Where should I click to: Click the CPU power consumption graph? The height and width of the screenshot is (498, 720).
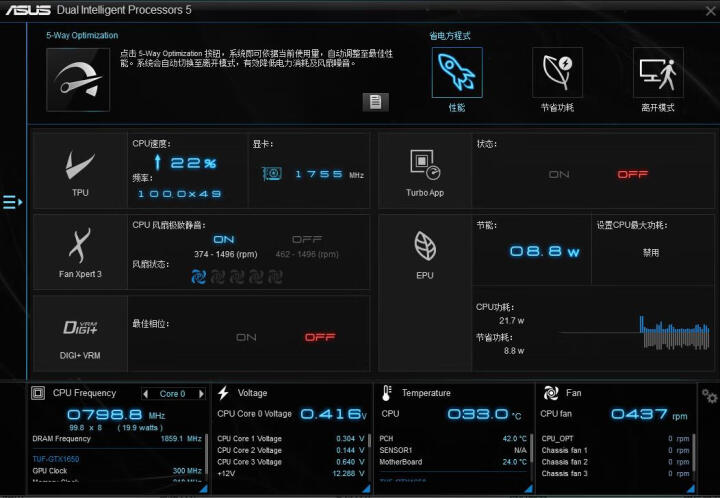635,332
